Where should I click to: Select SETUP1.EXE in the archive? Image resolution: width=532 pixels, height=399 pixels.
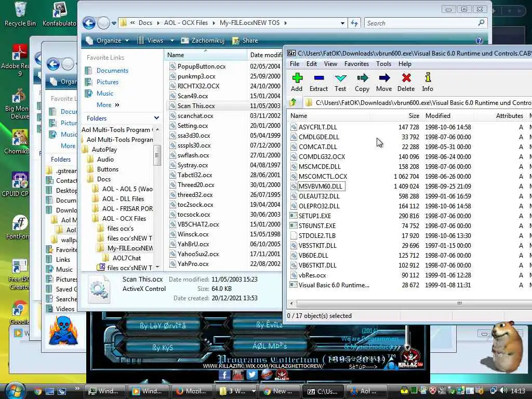click(x=314, y=216)
